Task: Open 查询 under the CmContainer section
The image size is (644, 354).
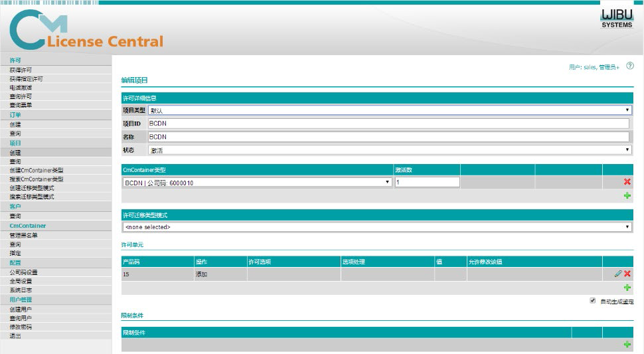Action: 15,244
